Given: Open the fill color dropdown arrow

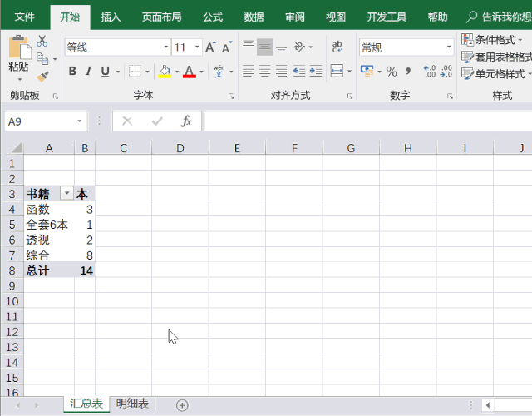Looking at the screenshot, I should pos(177,72).
